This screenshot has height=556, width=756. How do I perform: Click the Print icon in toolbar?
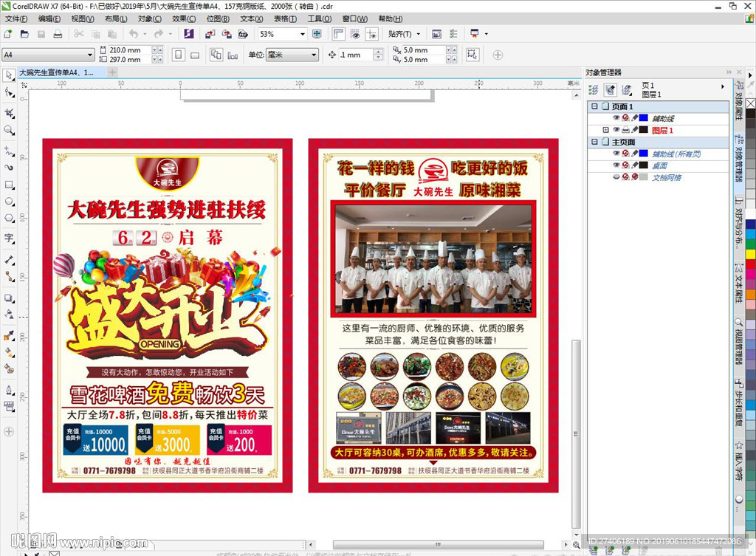(58, 34)
